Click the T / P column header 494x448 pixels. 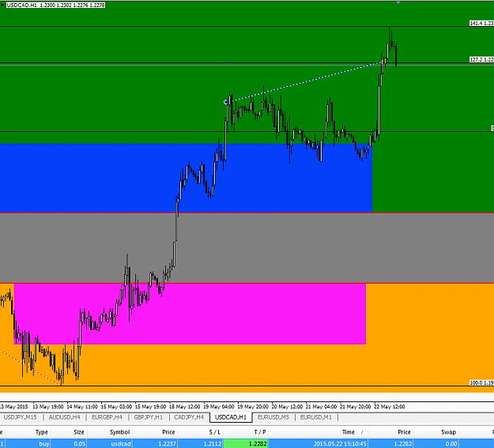[x=260, y=432]
